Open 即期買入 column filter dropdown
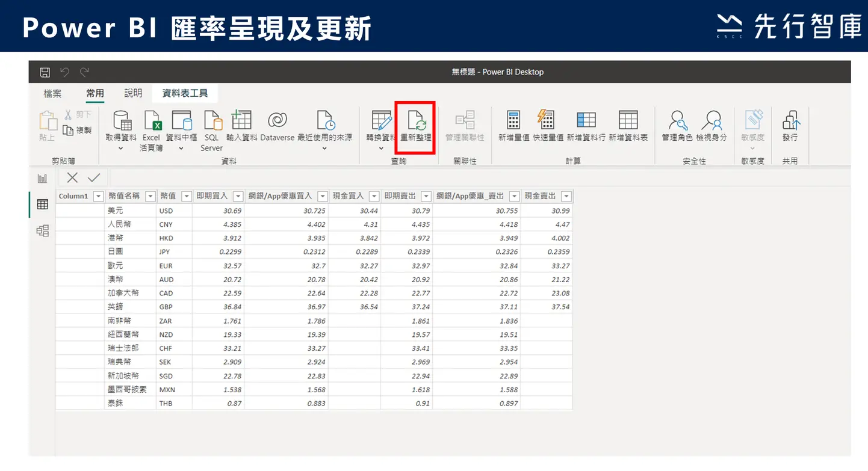The width and height of the screenshot is (868, 471). pyautogui.click(x=238, y=196)
